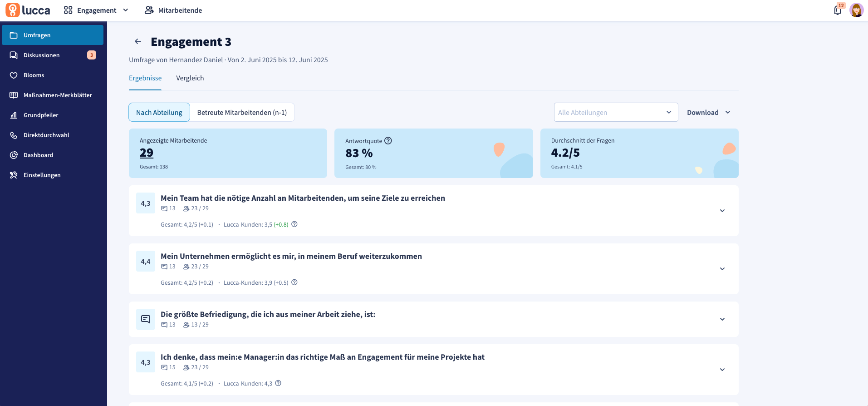The image size is (868, 406).
Task: Click the Antwortquote help question-mark icon
Action: point(388,141)
